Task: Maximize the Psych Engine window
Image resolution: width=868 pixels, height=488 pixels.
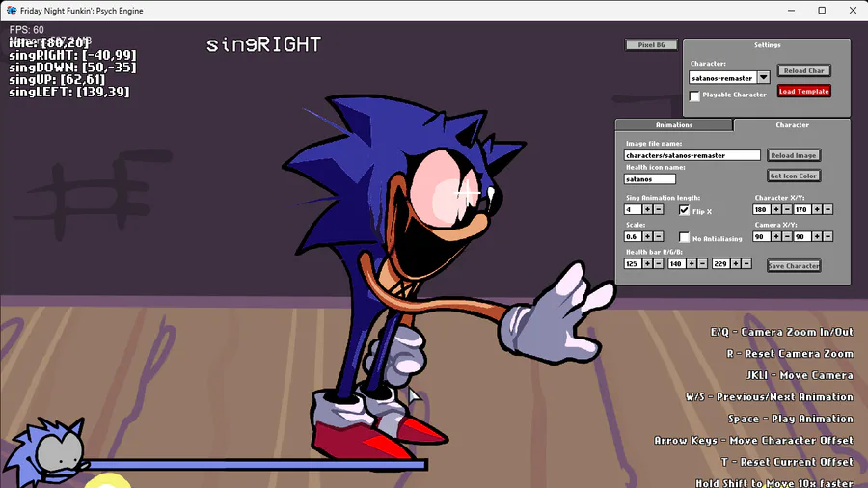Action: 822,11
